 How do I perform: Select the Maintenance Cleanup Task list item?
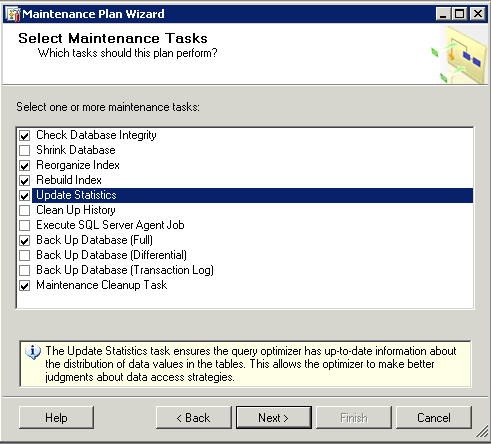point(102,285)
